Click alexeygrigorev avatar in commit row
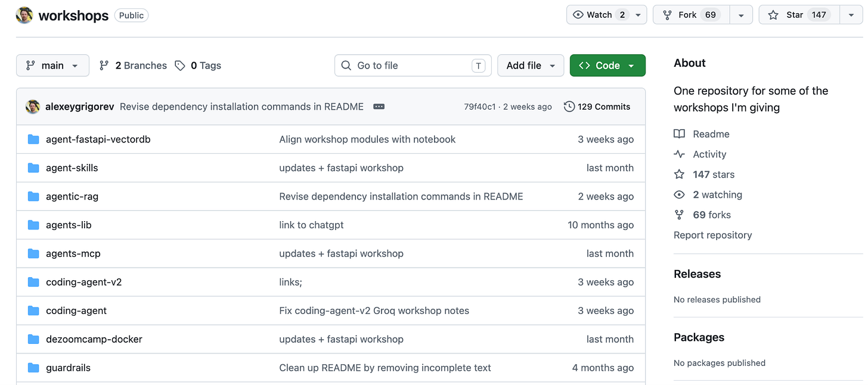The width and height of the screenshot is (868, 385). pyautogui.click(x=33, y=107)
